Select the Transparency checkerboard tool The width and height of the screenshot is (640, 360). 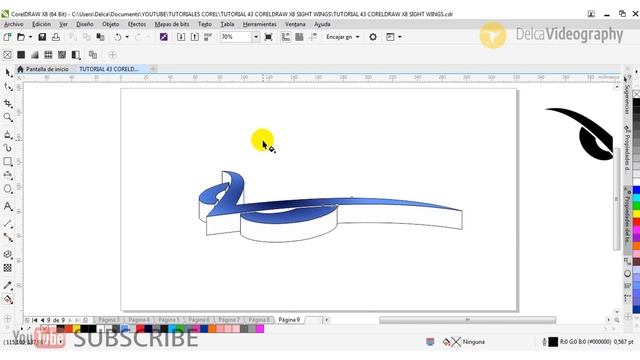pyautogui.click(x=8, y=268)
